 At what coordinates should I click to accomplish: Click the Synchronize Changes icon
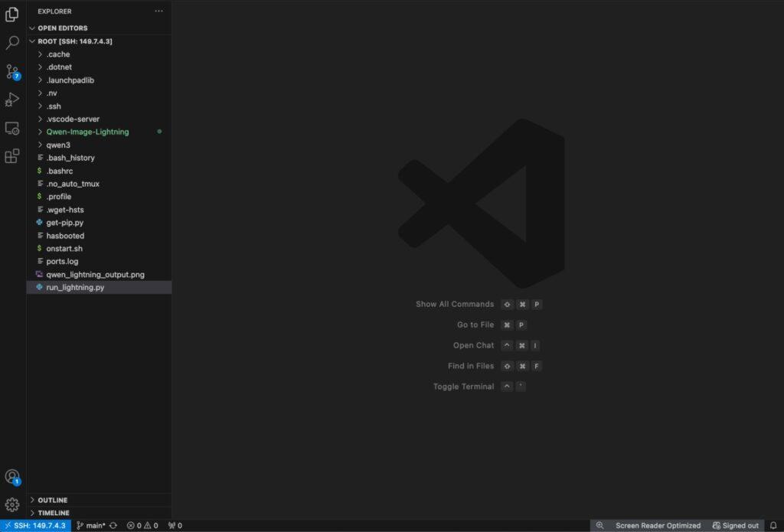click(x=113, y=526)
